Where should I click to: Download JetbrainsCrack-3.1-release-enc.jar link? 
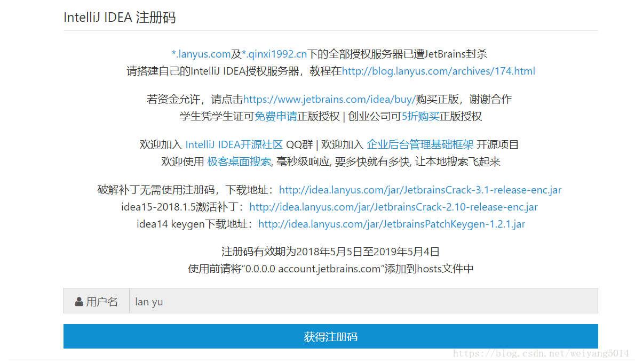(x=420, y=190)
